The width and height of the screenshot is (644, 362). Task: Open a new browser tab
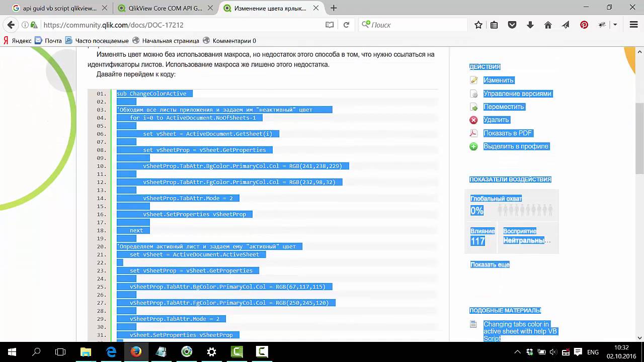[334, 8]
